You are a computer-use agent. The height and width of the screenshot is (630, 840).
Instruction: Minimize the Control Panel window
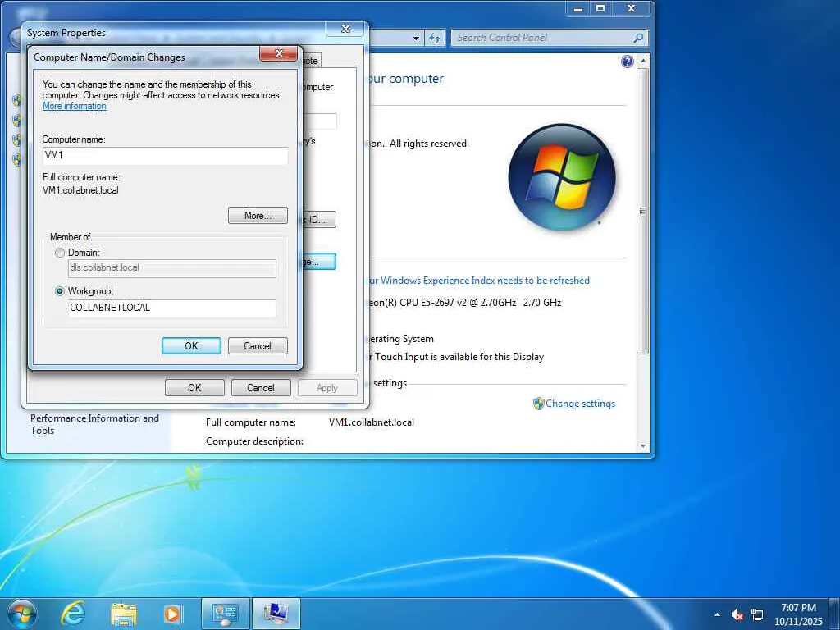578,8
